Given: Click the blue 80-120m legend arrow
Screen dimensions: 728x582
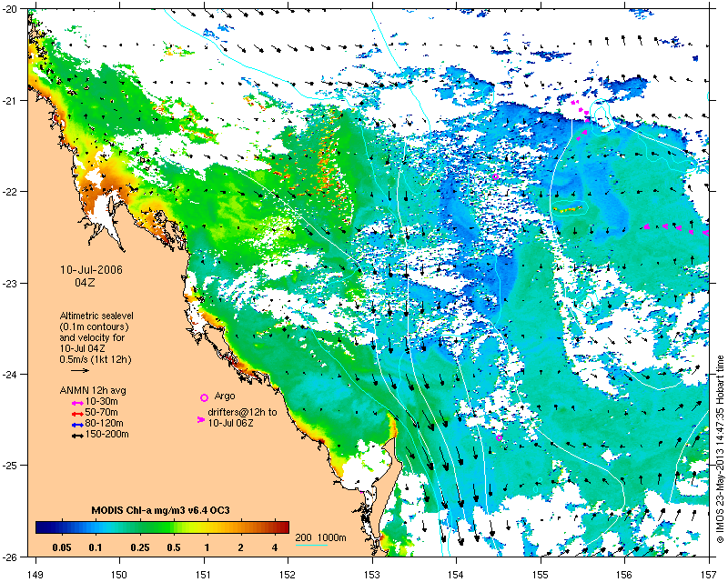Looking at the screenshot, I should [77, 425].
